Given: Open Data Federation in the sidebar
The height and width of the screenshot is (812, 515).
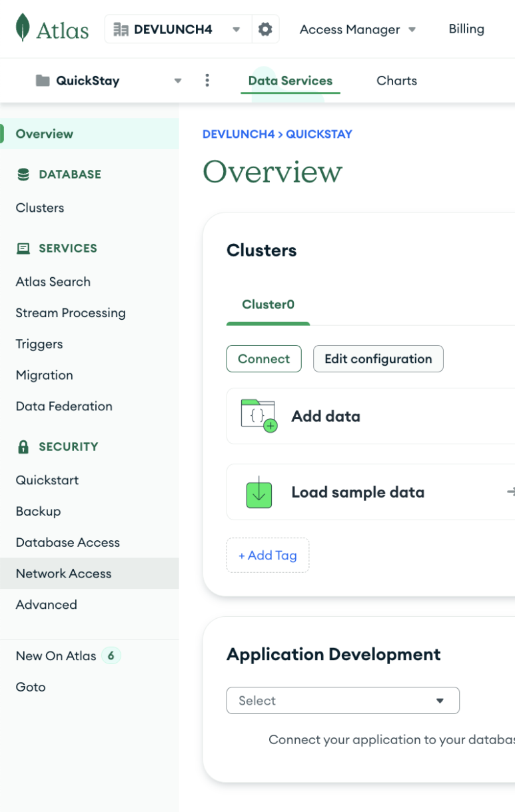Looking at the screenshot, I should pyautogui.click(x=89, y=406).
